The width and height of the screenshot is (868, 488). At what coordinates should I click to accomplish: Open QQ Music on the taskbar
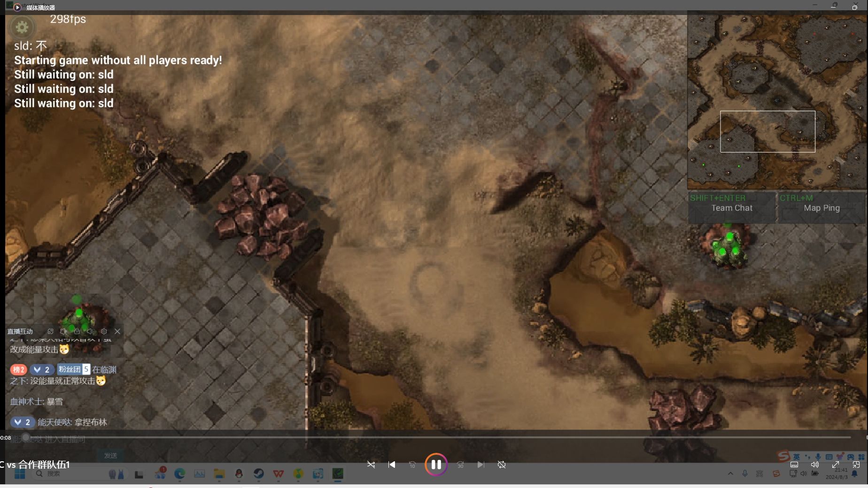click(298, 474)
